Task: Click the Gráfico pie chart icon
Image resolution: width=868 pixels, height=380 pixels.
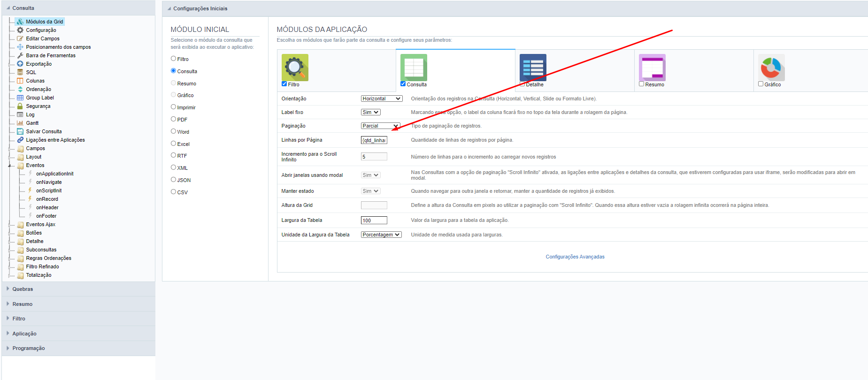Action: 771,67
